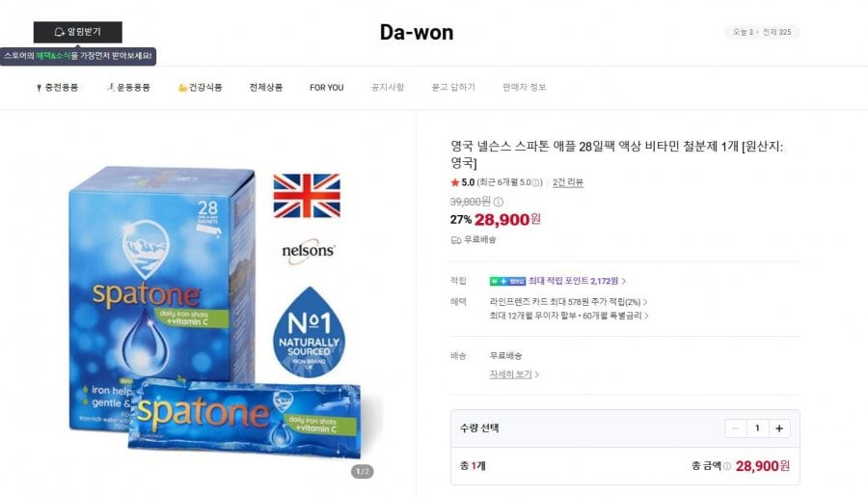The height and width of the screenshot is (498, 868).
Task: Open 자세히 보기 shipping details
Action: tap(514, 374)
